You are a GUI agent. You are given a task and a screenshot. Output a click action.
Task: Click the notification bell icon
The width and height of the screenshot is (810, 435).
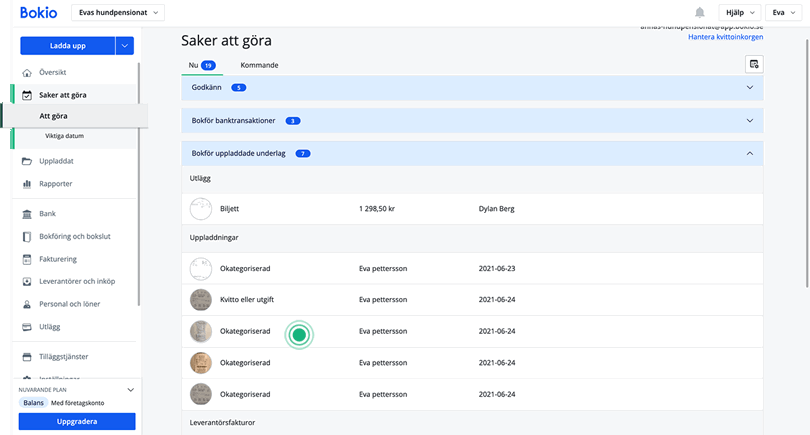click(699, 12)
